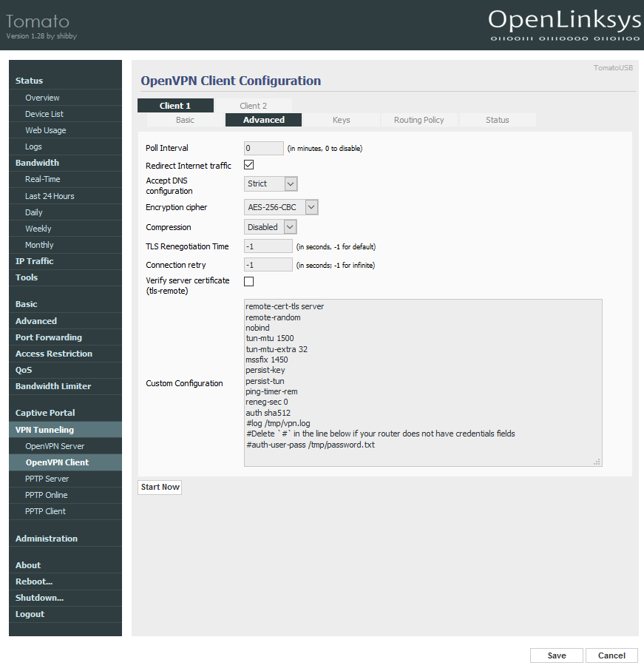The image size is (644, 671).
Task: Click the Poll Interval input field
Action: (263, 148)
